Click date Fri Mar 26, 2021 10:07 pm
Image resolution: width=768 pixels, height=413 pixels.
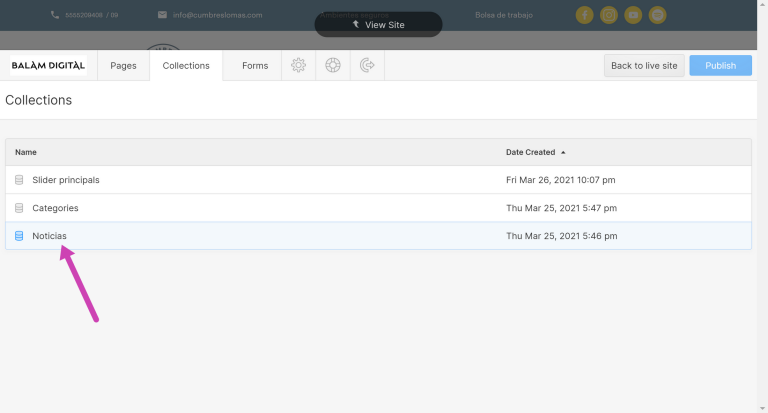[560, 180]
